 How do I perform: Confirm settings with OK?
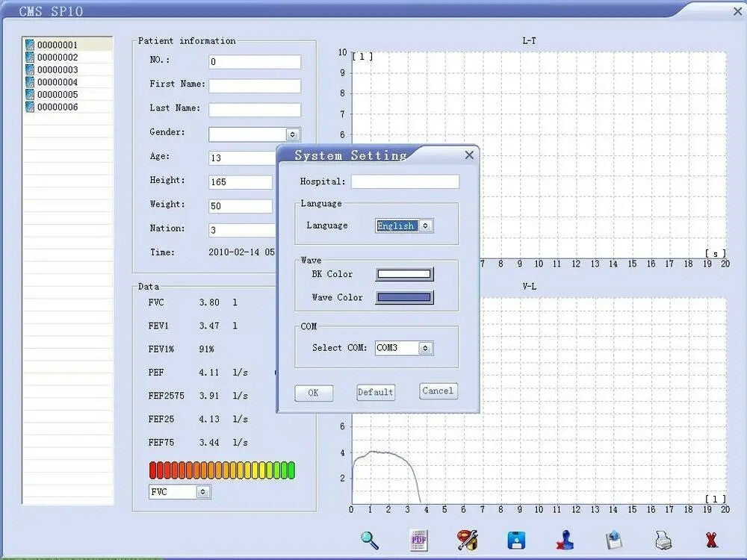(x=314, y=392)
